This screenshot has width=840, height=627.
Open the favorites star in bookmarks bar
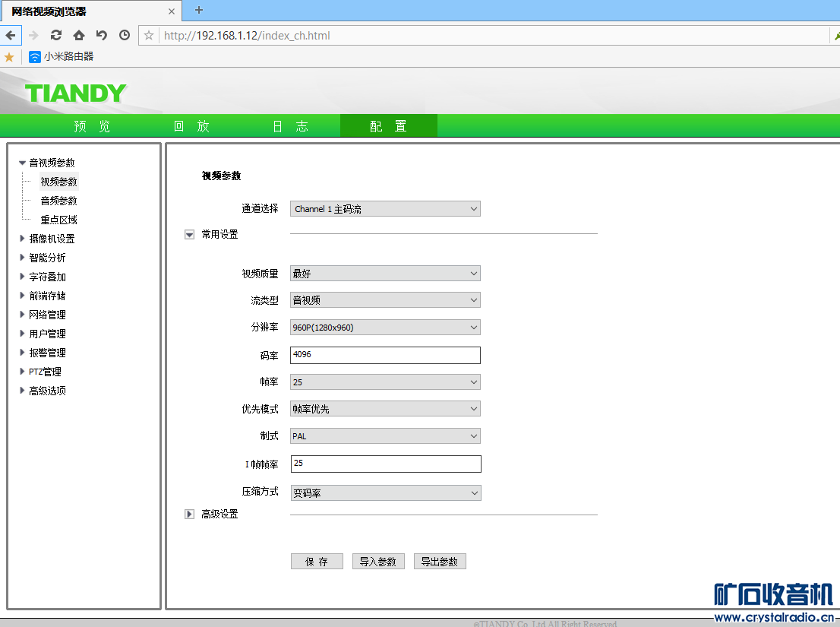pos(9,57)
